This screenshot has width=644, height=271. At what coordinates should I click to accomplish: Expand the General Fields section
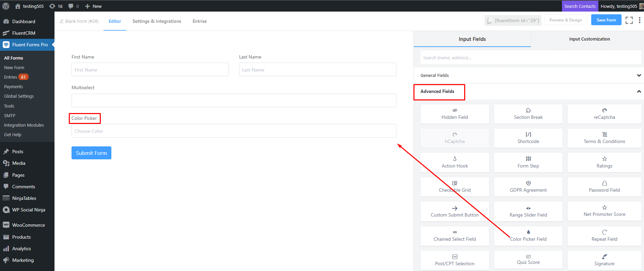tap(529, 75)
